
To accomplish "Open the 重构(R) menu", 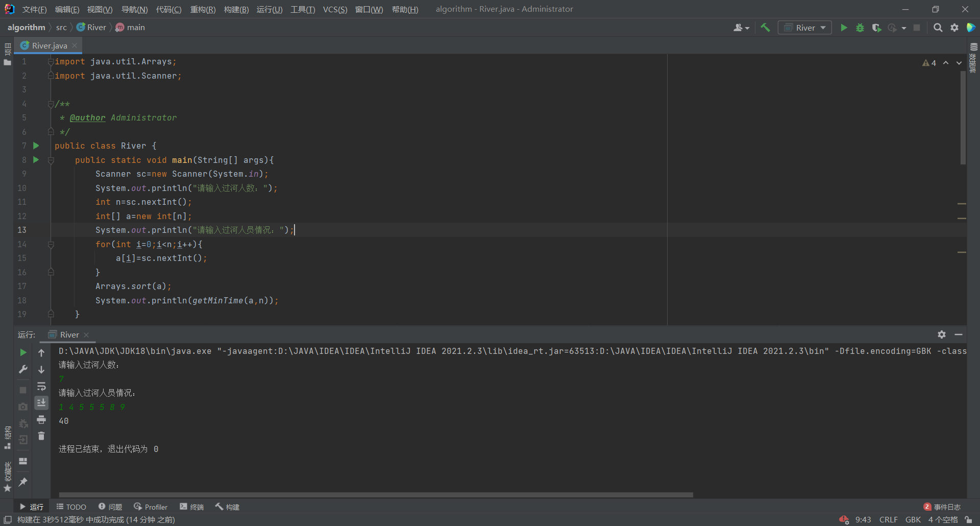I will pos(203,9).
